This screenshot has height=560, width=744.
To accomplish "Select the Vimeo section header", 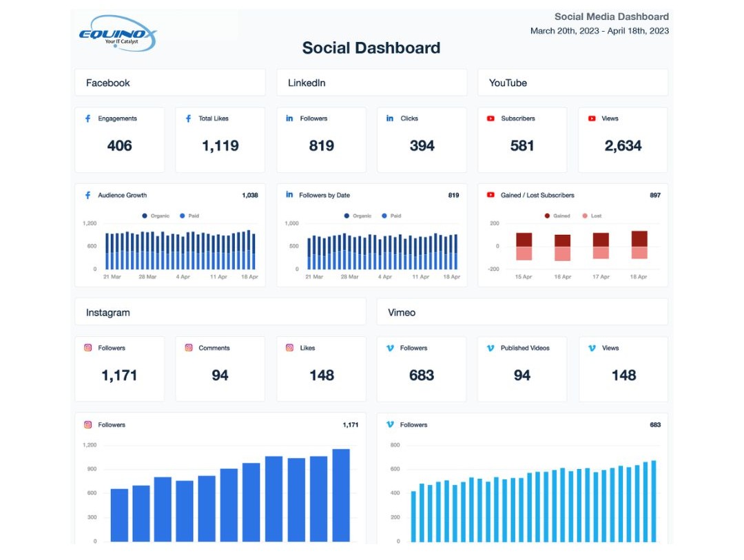I will tap(522, 312).
